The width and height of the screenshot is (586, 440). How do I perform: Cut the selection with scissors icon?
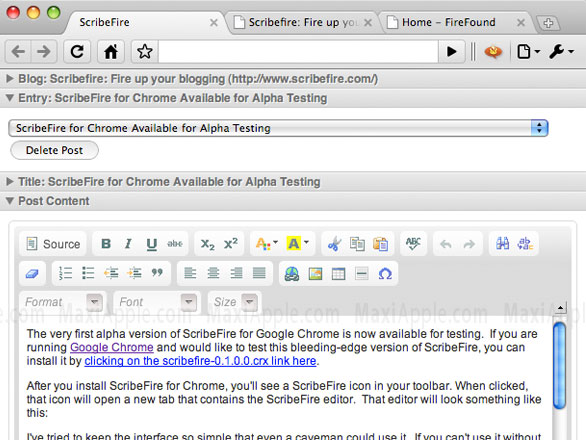(x=334, y=244)
